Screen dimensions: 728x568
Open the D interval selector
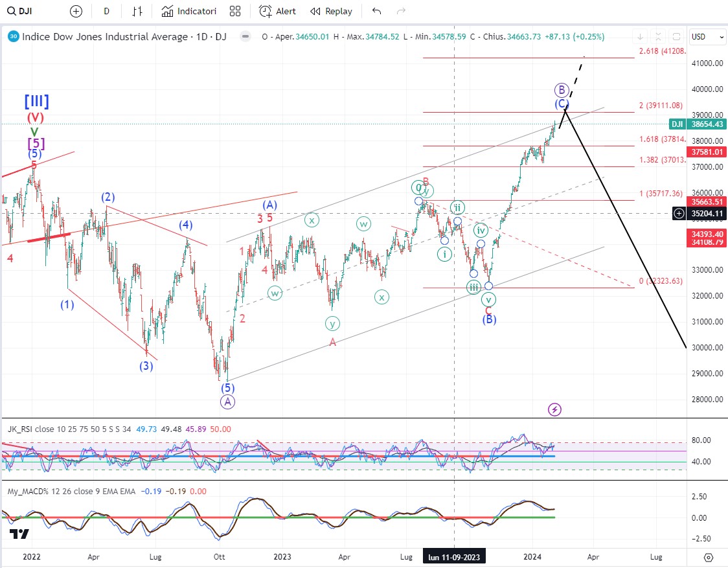point(106,11)
